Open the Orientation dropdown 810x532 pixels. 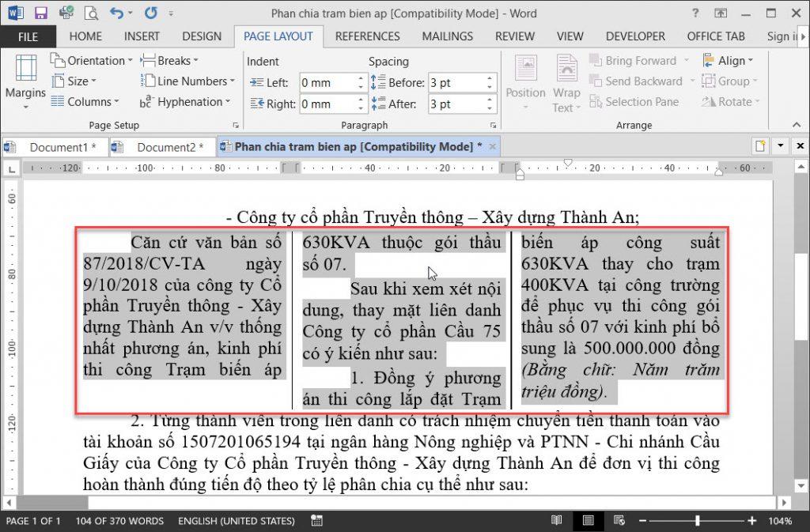coord(92,60)
